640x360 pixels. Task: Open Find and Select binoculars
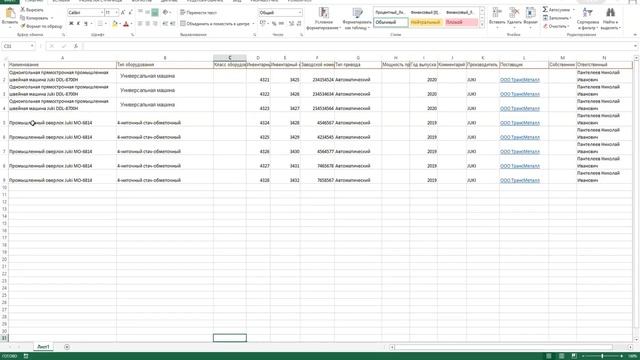click(x=611, y=19)
